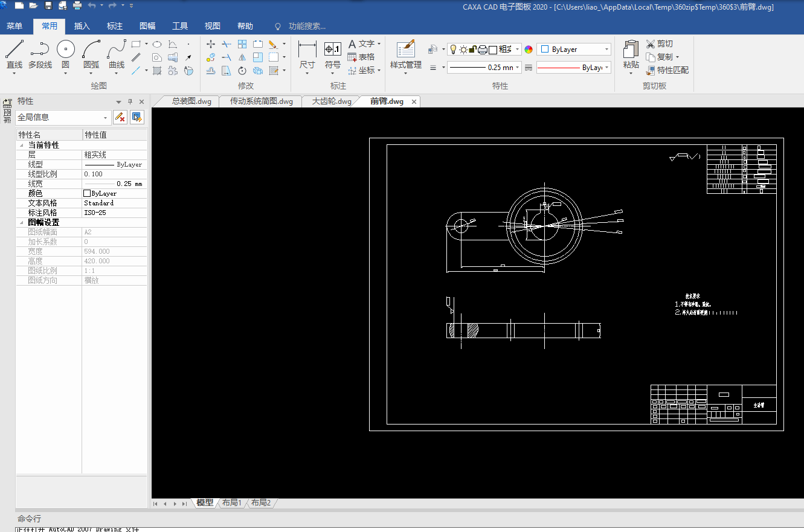Screen dimensions: 804x532
Task: Collapse the 图幅设置 section
Action: [x=22, y=223]
